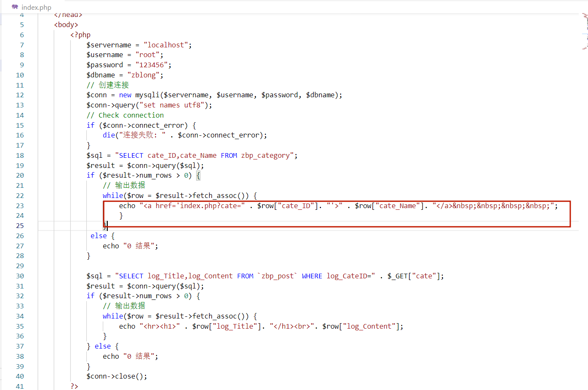Click line number 12 in the gutter
588x390 pixels.
pos(20,95)
